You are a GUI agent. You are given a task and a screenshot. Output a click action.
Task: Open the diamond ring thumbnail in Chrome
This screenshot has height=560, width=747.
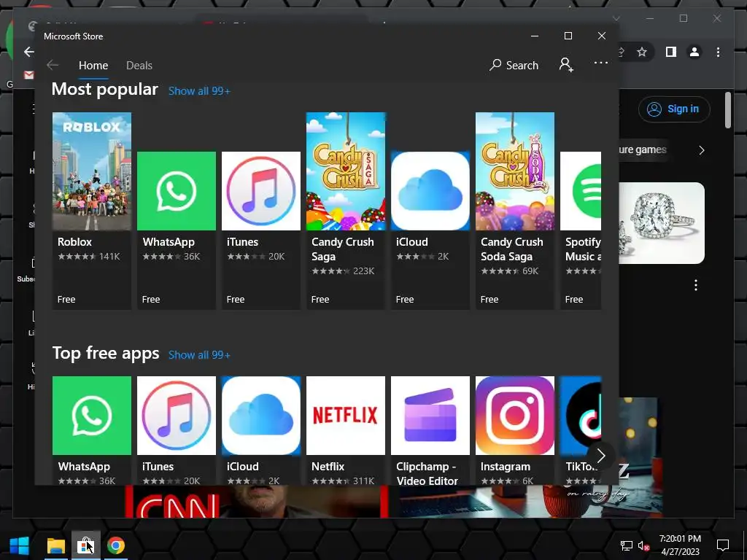[x=661, y=223]
